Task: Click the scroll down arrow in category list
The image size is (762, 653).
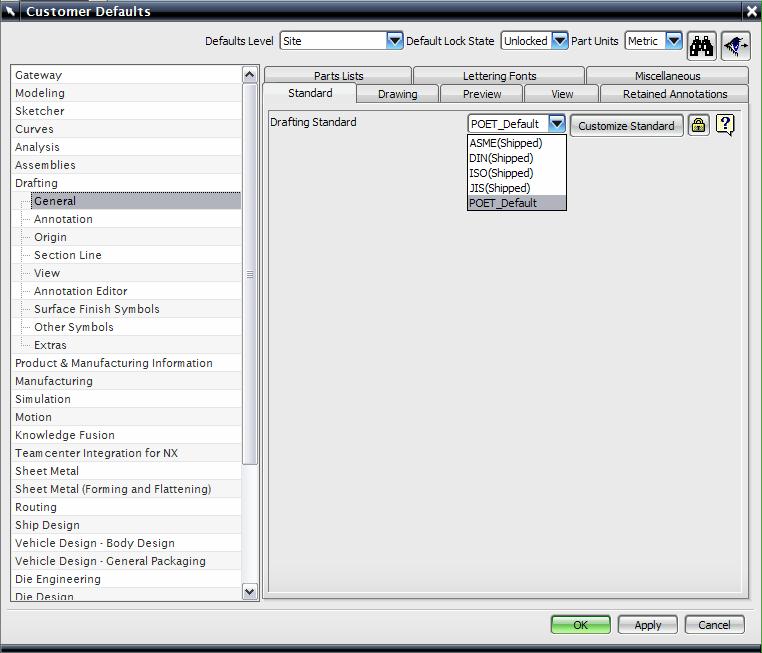Action: pyautogui.click(x=249, y=591)
